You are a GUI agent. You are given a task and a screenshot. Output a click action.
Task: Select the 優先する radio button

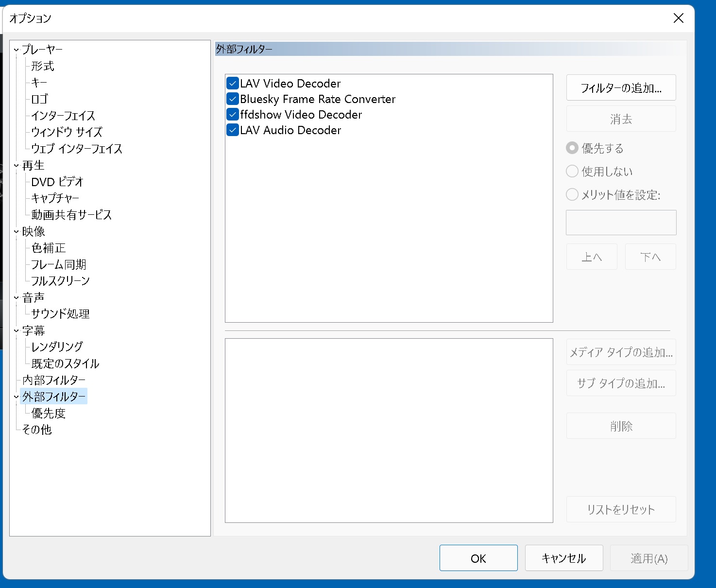coord(572,148)
